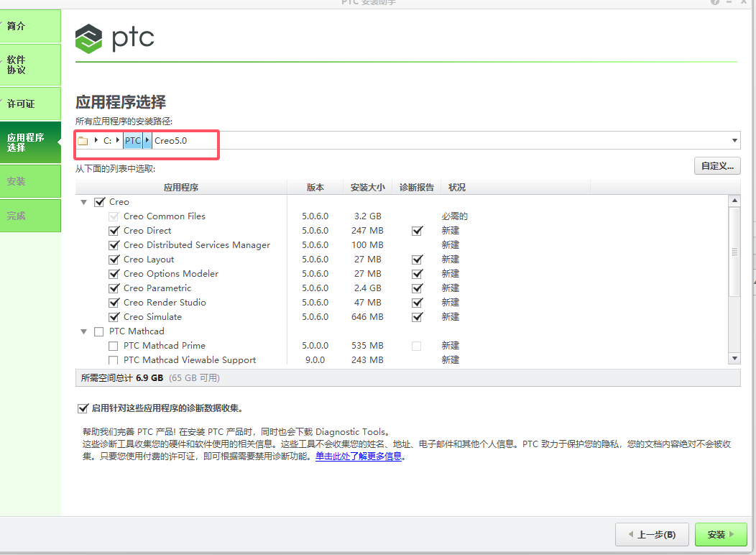
Task: Go to 许可证 step in sidebar
Action: pyautogui.click(x=30, y=104)
